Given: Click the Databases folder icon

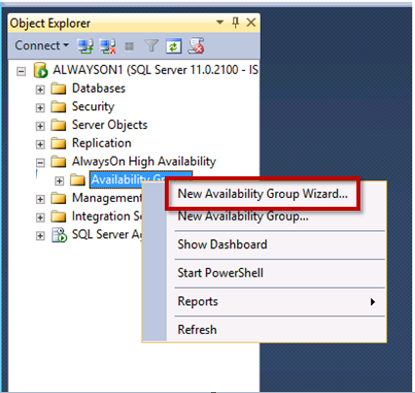Looking at the screenshot, I should (x=59, y=89).
